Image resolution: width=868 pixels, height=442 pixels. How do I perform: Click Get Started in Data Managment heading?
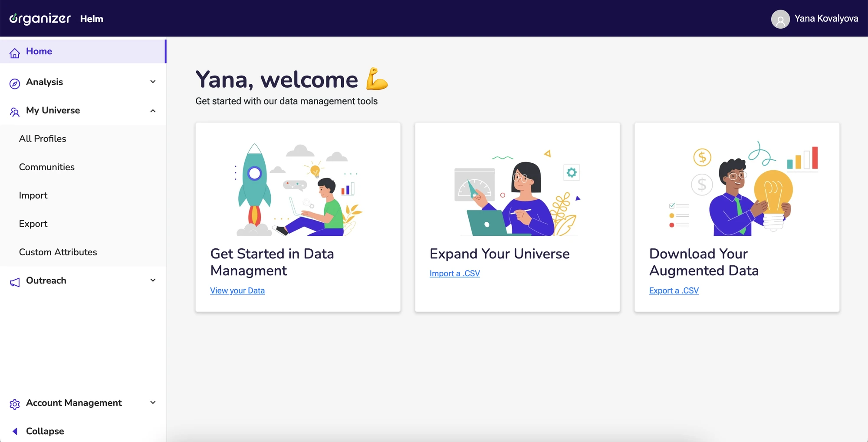(272, 262)
